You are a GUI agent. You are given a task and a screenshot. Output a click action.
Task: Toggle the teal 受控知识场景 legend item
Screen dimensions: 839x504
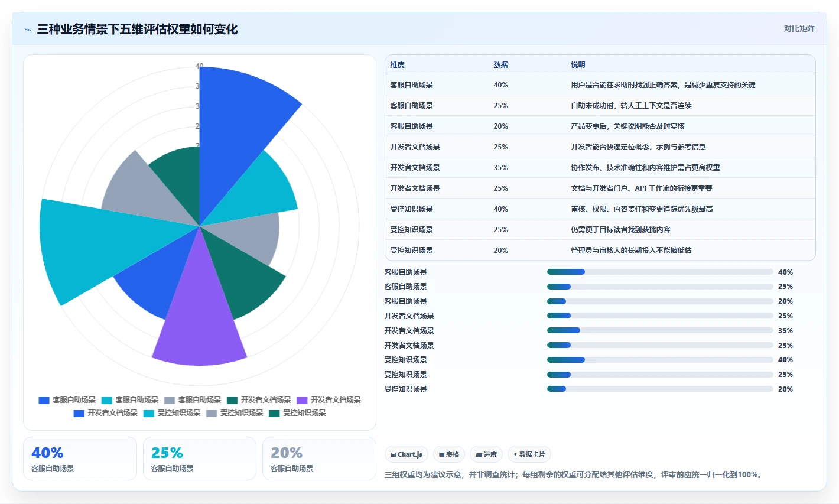tap(297, 413)
